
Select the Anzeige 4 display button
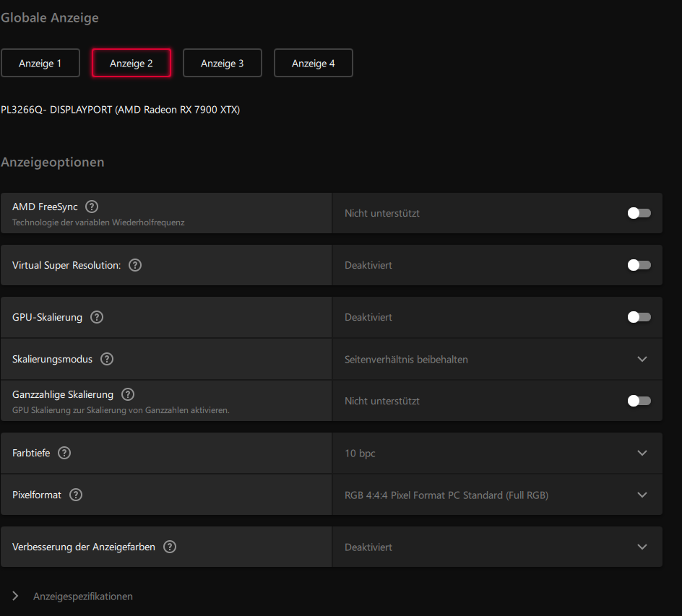pyautogui.click(x=314, y=63)
